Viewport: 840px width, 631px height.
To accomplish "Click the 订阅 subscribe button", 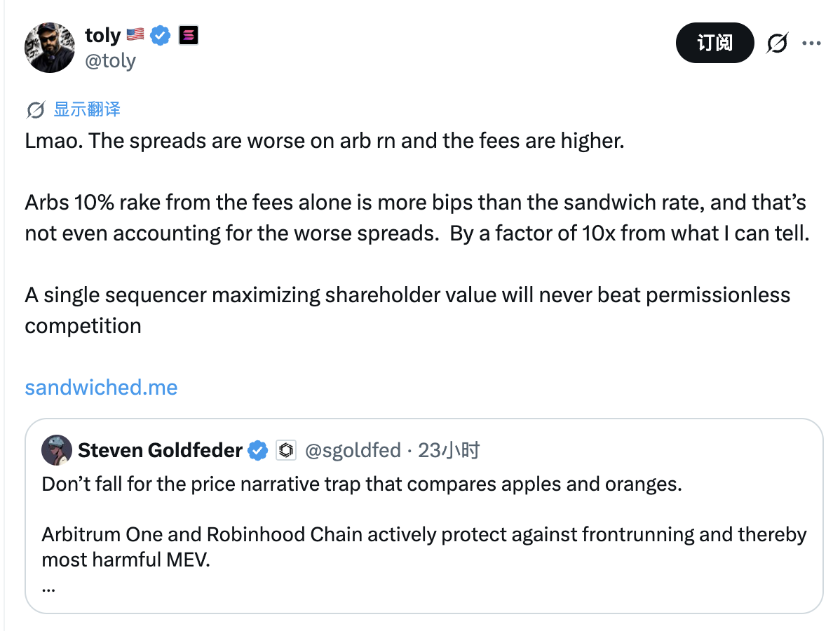I will point(714,43).
